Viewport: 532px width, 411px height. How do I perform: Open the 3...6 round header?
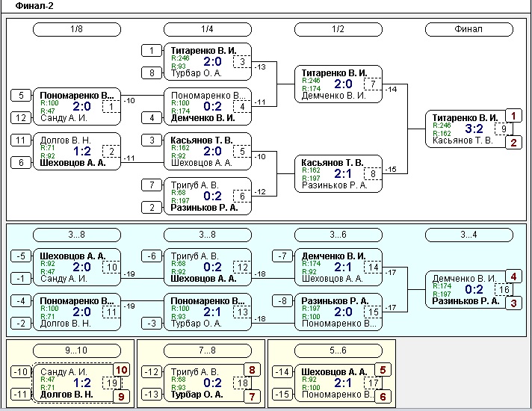click(338, 235)
